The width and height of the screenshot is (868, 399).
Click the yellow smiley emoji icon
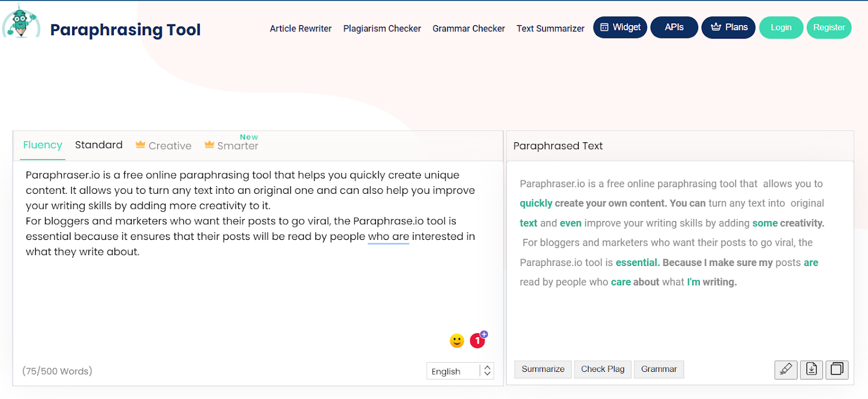pos(457,340)
